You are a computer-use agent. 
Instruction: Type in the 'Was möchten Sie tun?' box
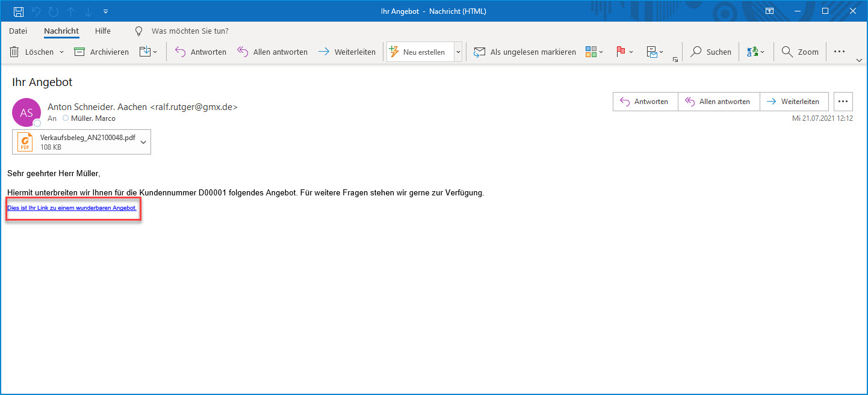tap(190, 31)
